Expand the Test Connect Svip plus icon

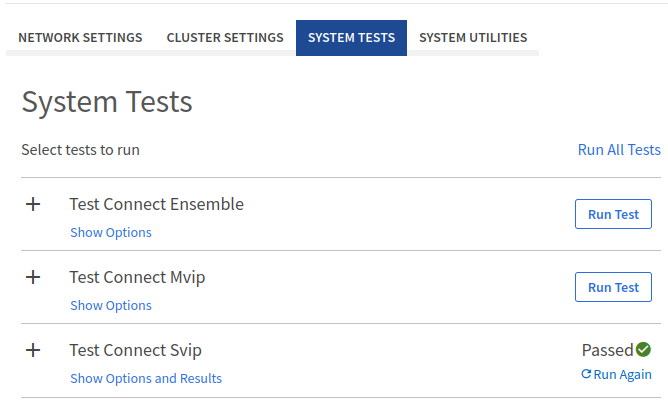pyautogui.click(x=33, y=350)
